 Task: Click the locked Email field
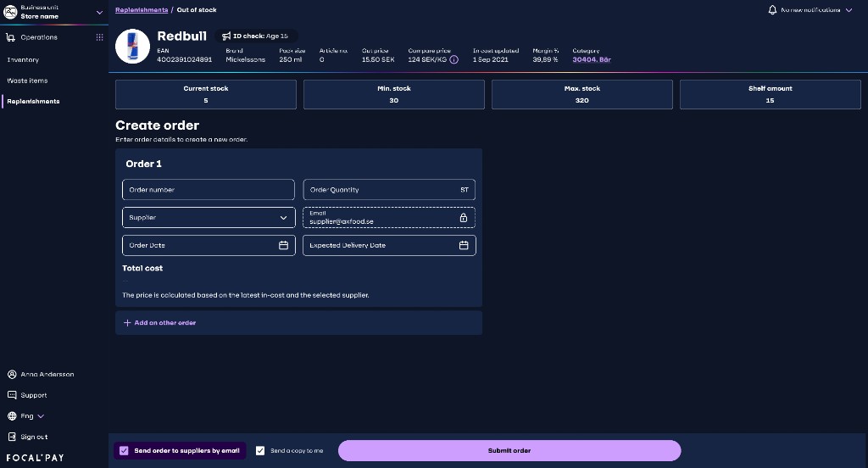click(389, 218)
